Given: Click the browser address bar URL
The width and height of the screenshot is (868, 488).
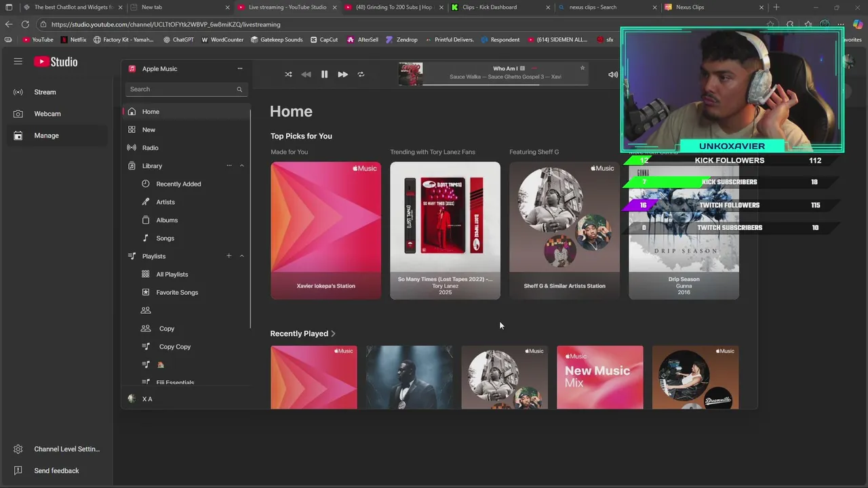Looking at the screenshot, I should click(165, 24).
